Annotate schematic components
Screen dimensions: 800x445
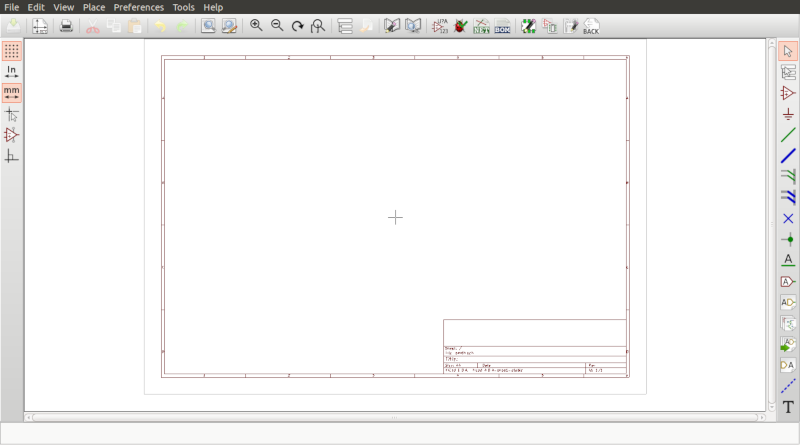point(440,26)
